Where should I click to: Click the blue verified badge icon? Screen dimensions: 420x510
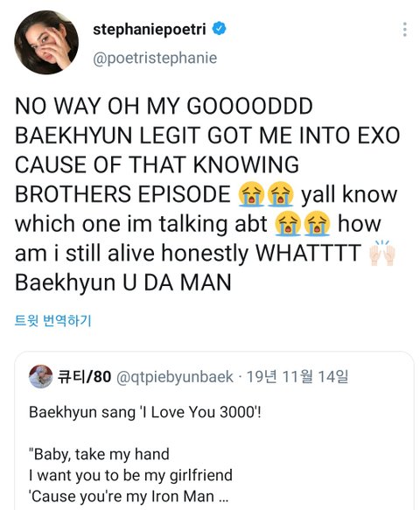[220, 29]
